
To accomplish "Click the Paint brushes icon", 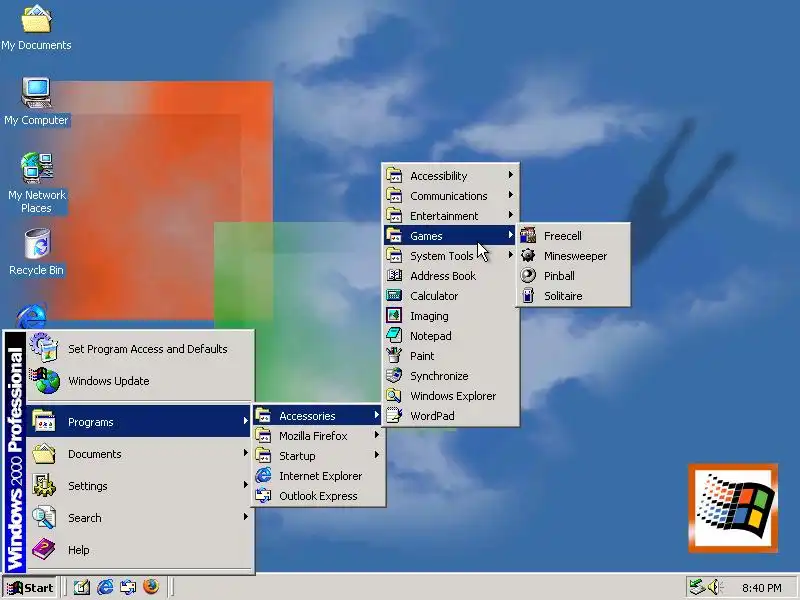I will coord(394,356).
